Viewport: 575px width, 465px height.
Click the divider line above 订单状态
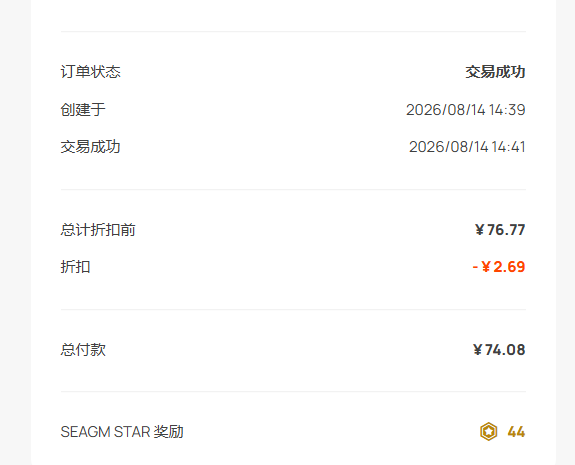293,32
